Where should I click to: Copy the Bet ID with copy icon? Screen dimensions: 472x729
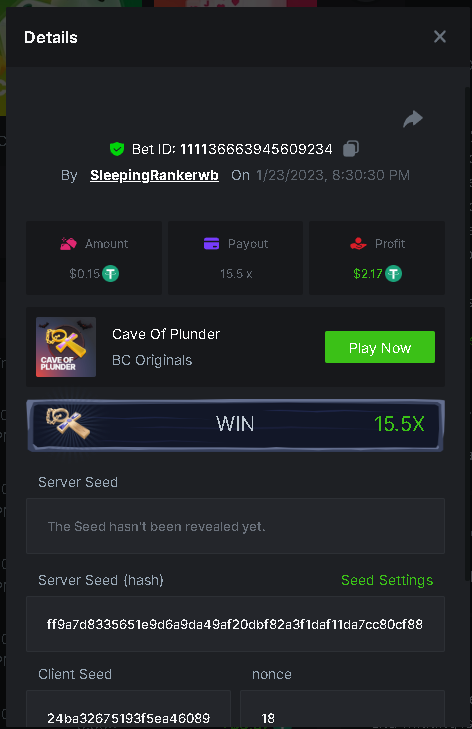click(351, 149)
